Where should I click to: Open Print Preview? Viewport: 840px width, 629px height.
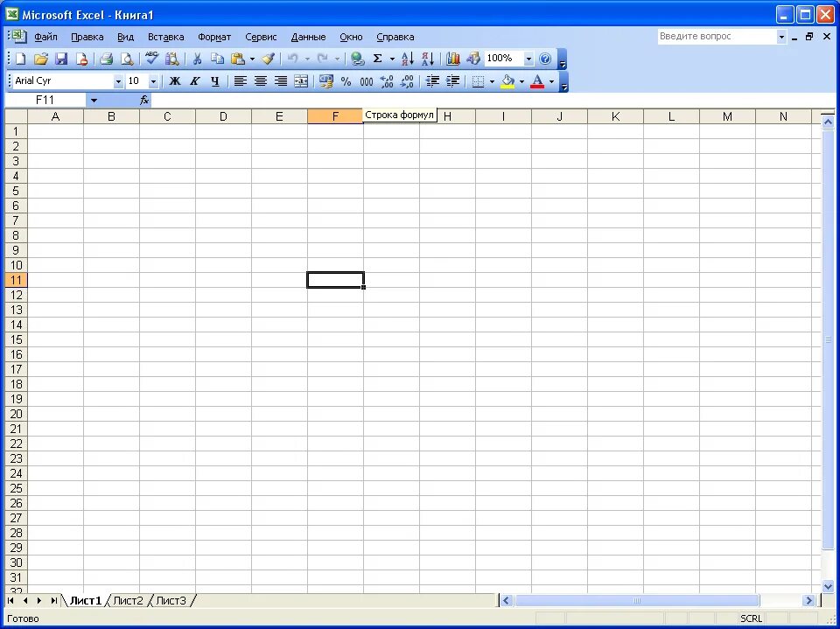[127, 59]
